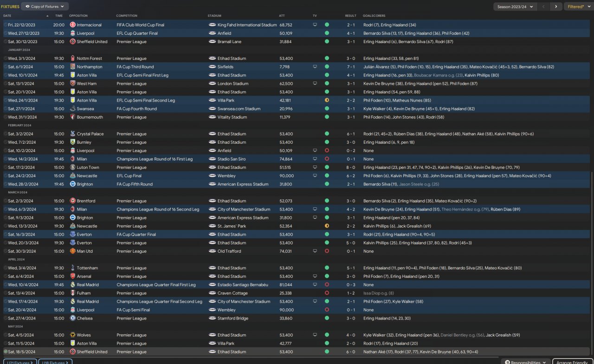Toggle the row selector for Wed, 14/2/2024

(x=5, y=159)
